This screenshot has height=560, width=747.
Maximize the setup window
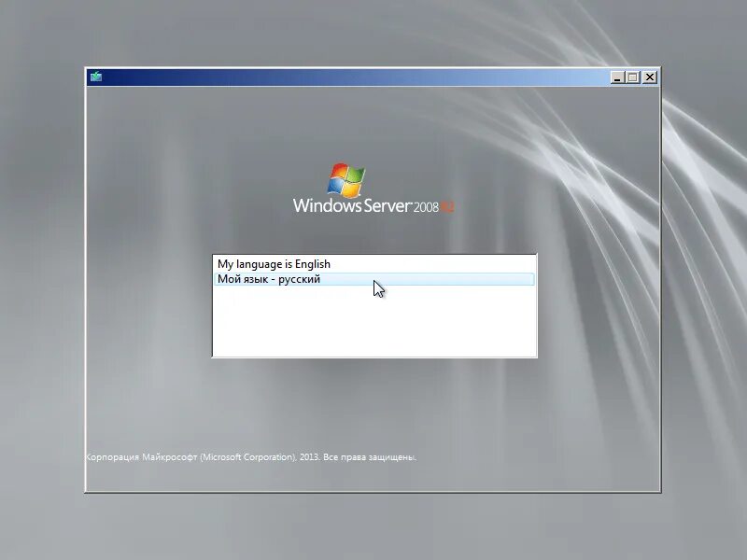pyautogui.click(x=633, y=77)
